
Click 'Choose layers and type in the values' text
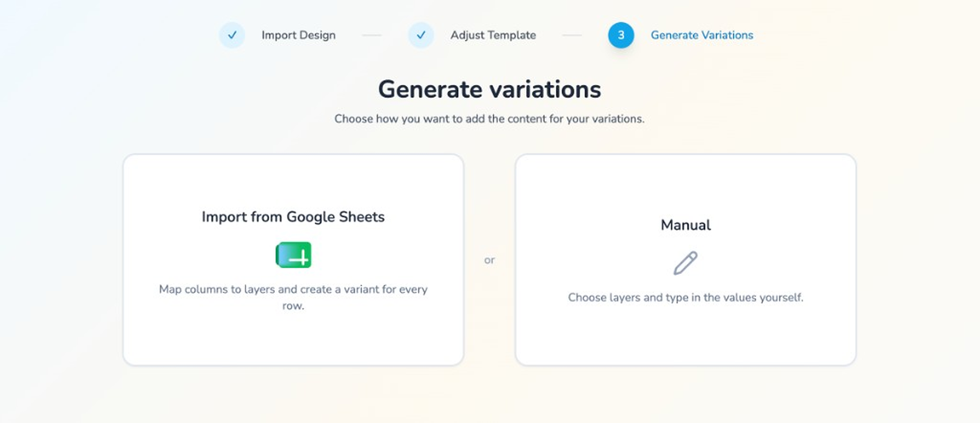[686, 297]
